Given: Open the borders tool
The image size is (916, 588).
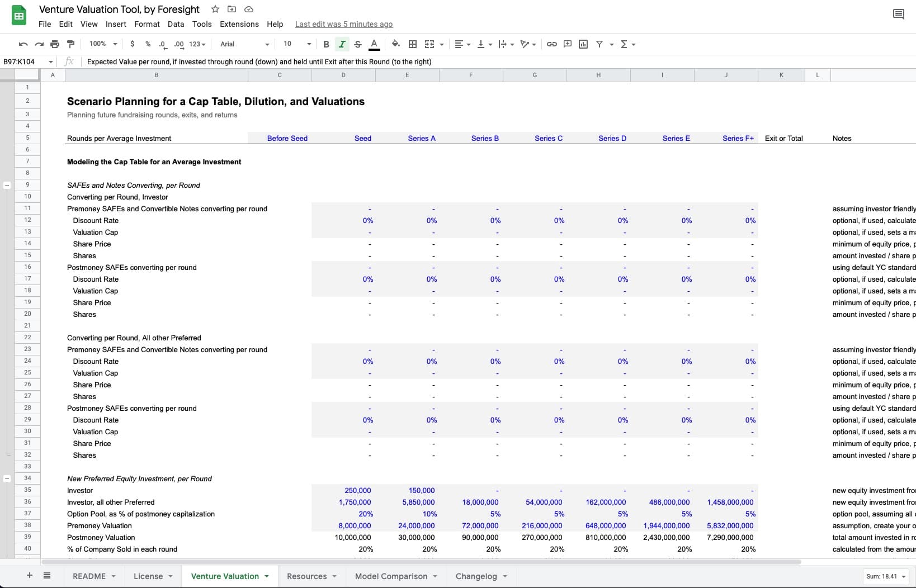Looking at the screenshot, I should point(413,44).
